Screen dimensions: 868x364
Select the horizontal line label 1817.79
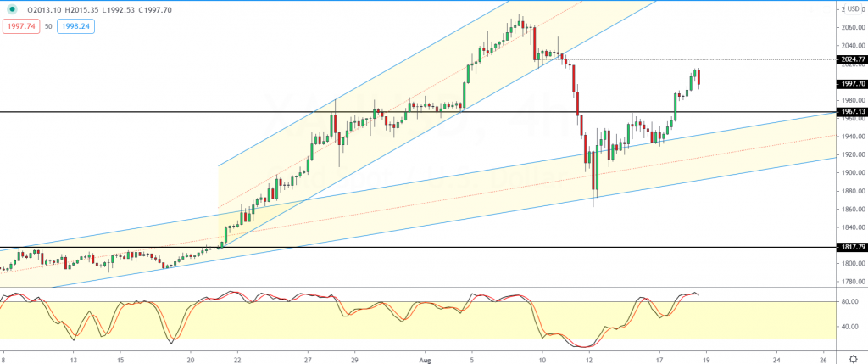coord(853,247)
